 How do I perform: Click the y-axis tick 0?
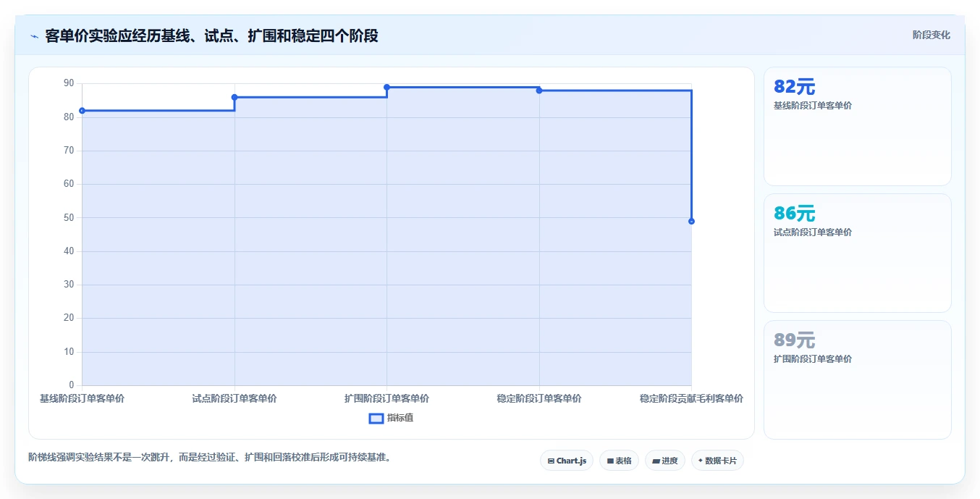click(x=71, y=385)
